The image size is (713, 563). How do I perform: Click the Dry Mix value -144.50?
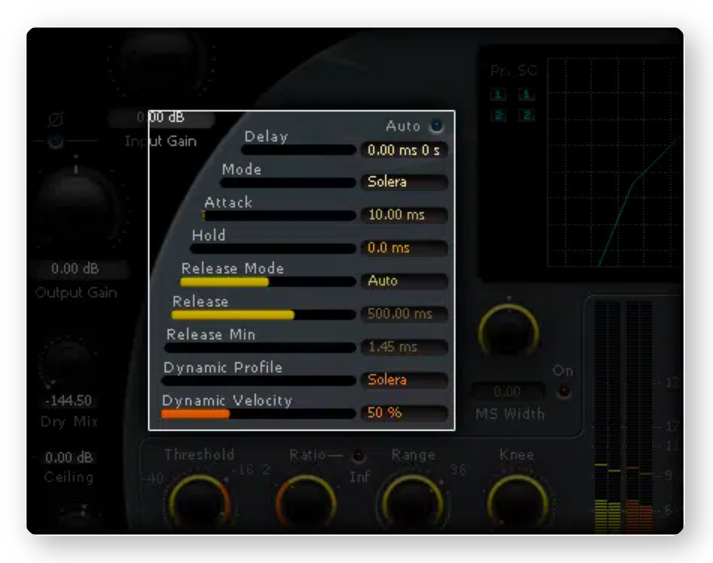69,401
